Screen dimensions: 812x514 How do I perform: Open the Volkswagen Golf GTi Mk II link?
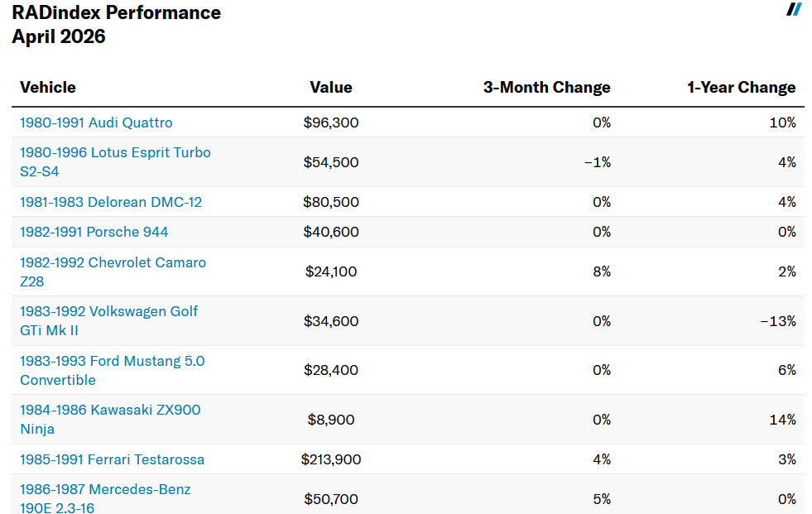tap(108, 320)
